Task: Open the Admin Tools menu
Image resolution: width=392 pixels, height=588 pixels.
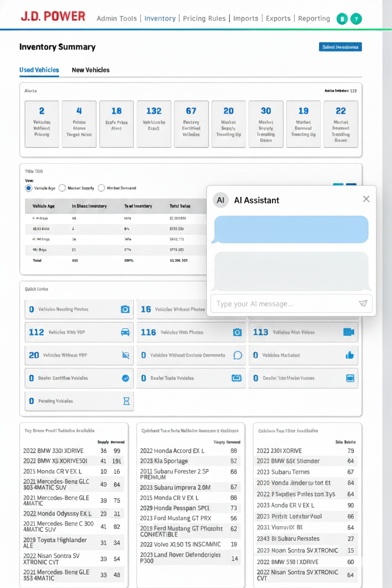Action: pos(116,18)
